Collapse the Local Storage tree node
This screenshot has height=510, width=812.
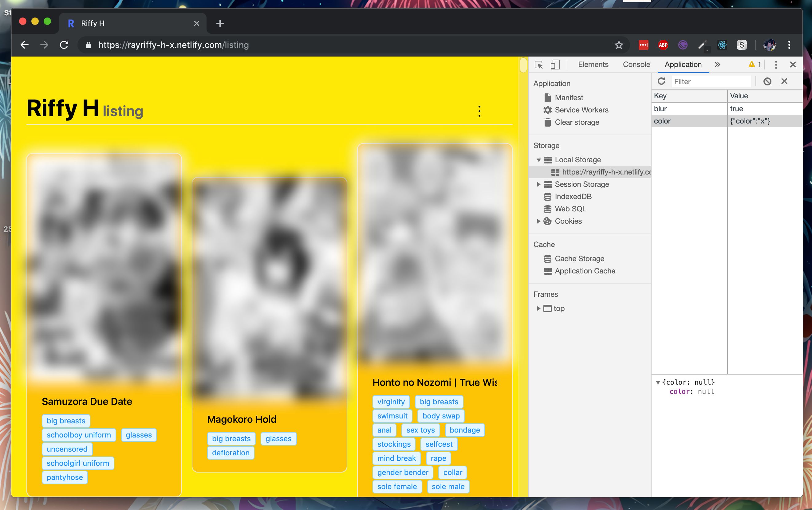tap(538, 160)
